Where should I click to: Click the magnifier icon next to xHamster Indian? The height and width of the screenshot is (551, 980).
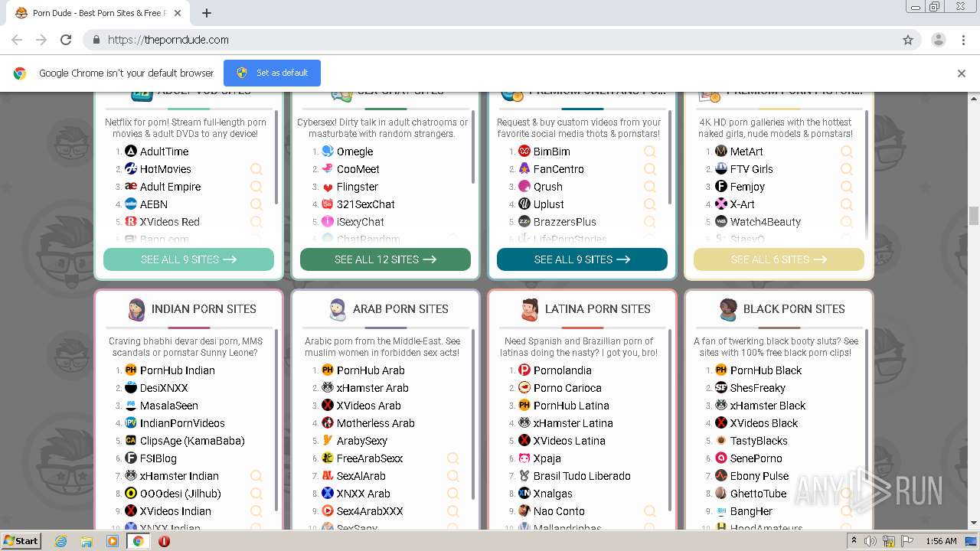(256, 476)
